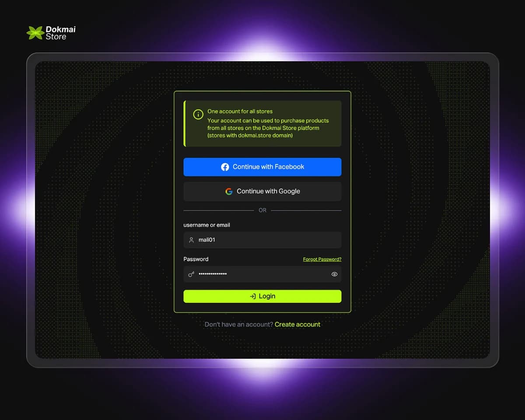Submit the form via the green Login button
The width and height of the screenshot is (525, 420).
click(262, 296)
